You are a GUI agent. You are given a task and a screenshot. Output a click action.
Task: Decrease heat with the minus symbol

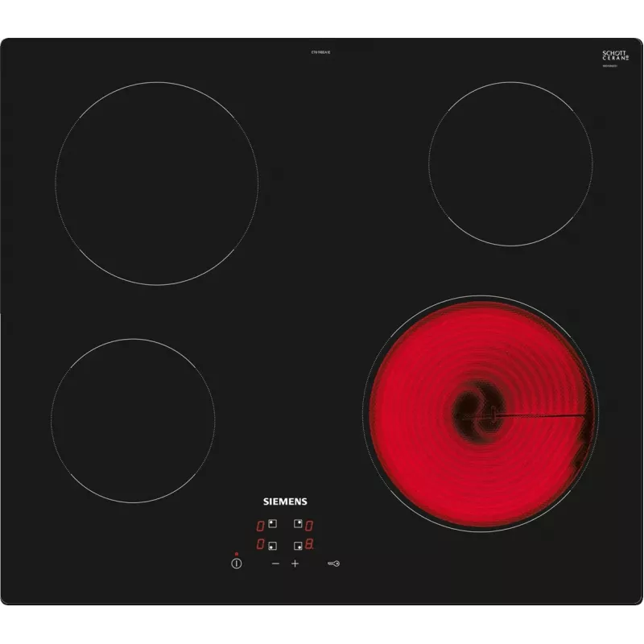pyautogui.click(x=275, y=563)
